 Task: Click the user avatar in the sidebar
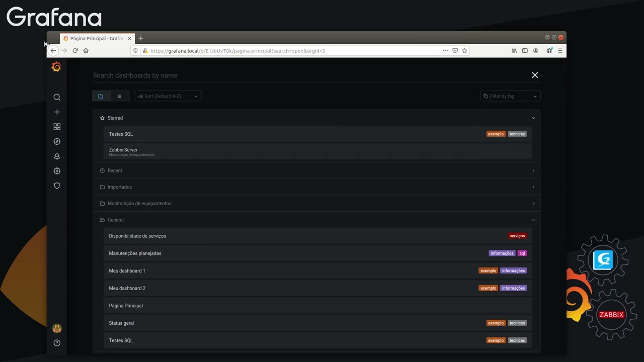[x=57, y=328]
